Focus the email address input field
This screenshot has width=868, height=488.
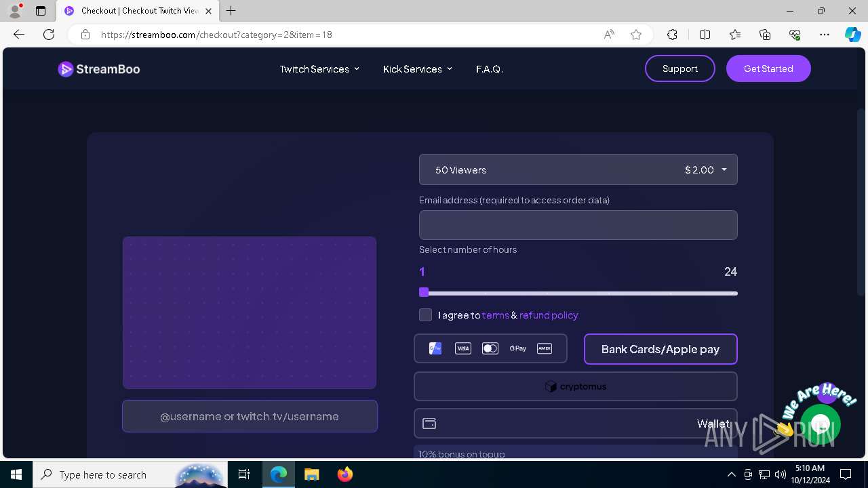[x=578, y=225]
